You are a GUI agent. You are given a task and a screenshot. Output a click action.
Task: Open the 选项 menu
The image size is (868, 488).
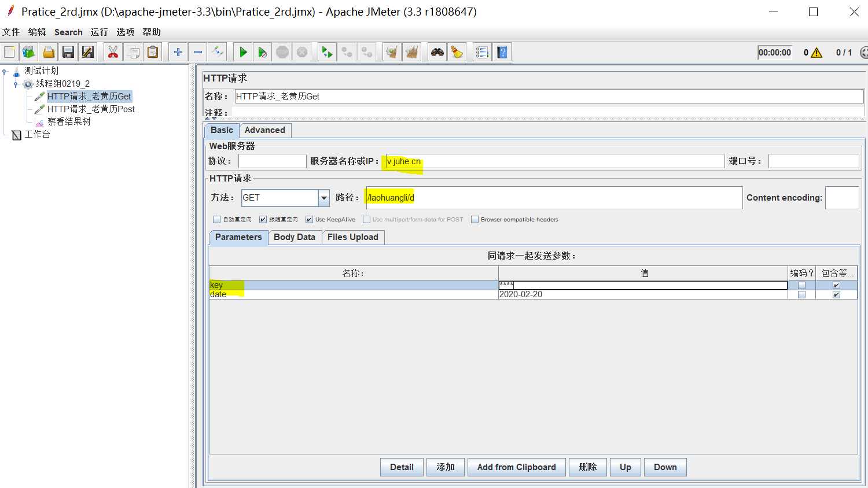pos(126,32)
